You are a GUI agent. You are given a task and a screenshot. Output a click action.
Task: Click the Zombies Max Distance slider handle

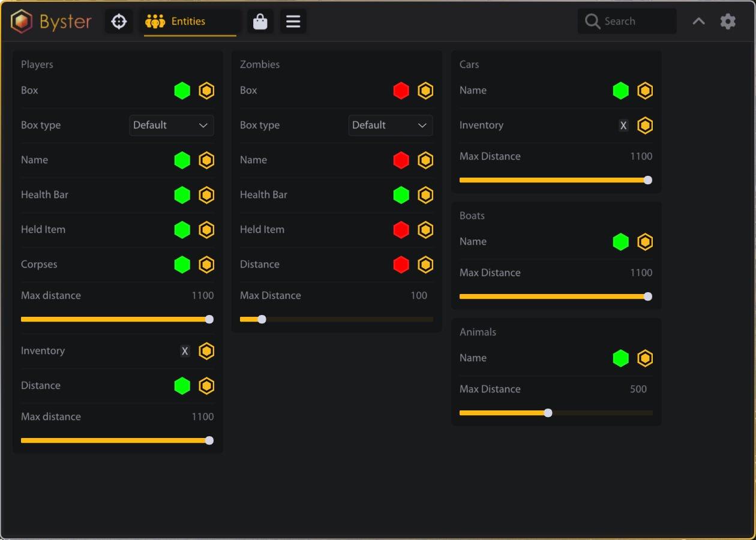[262, 319]
